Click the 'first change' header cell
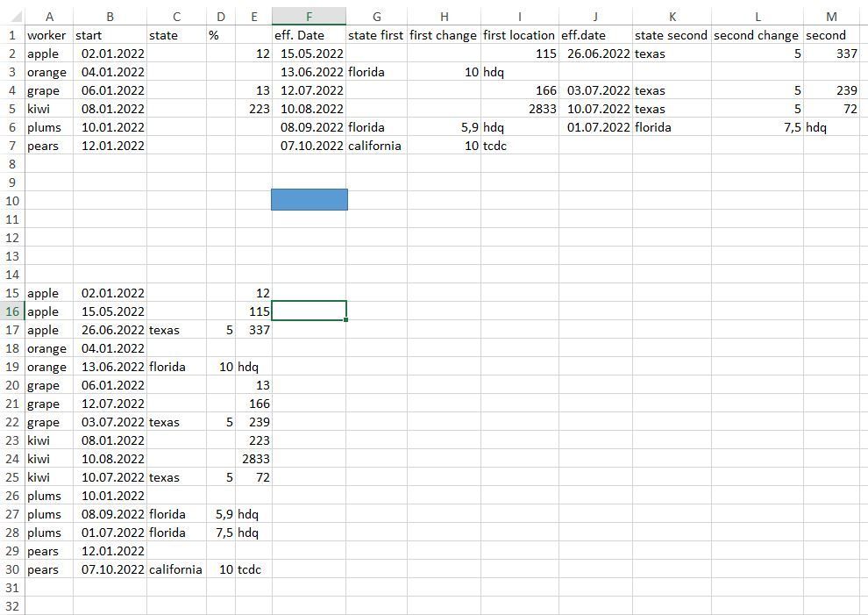The image size is (868, 615). click(x=443, y=35)
